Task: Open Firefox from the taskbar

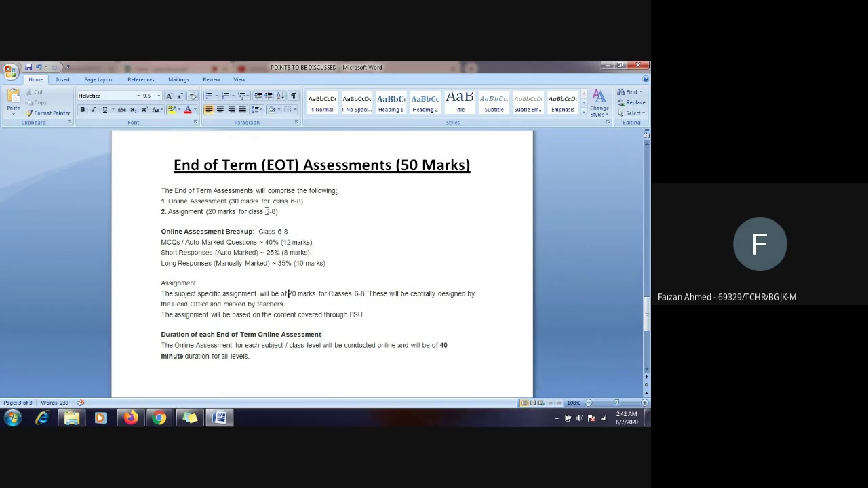Action: (x=130, y=418)
